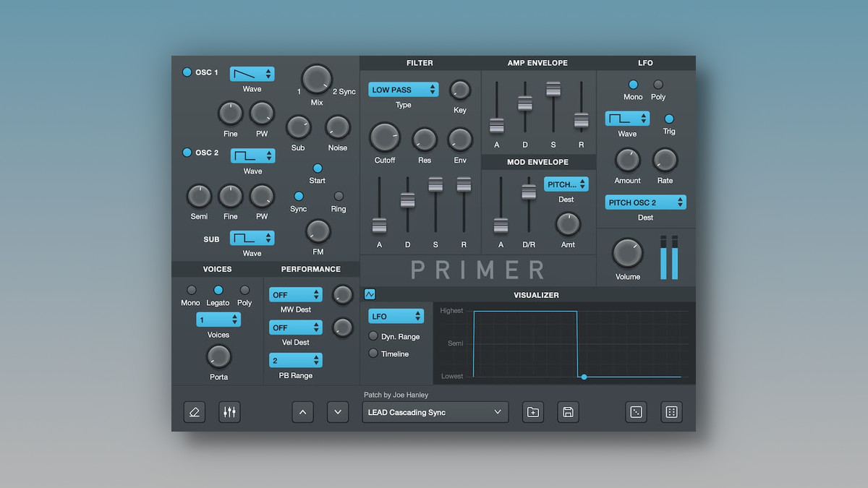The width and height of the screenshot is (868, 488).
Task: Click the eraser icon to clear the patch
Action: (x=194, y=412)
